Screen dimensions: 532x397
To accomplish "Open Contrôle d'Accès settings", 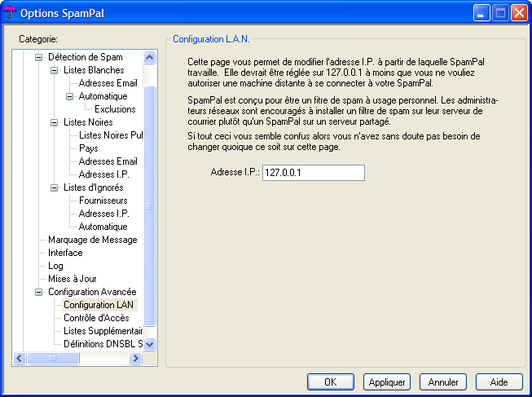I will tap(96, 318).
